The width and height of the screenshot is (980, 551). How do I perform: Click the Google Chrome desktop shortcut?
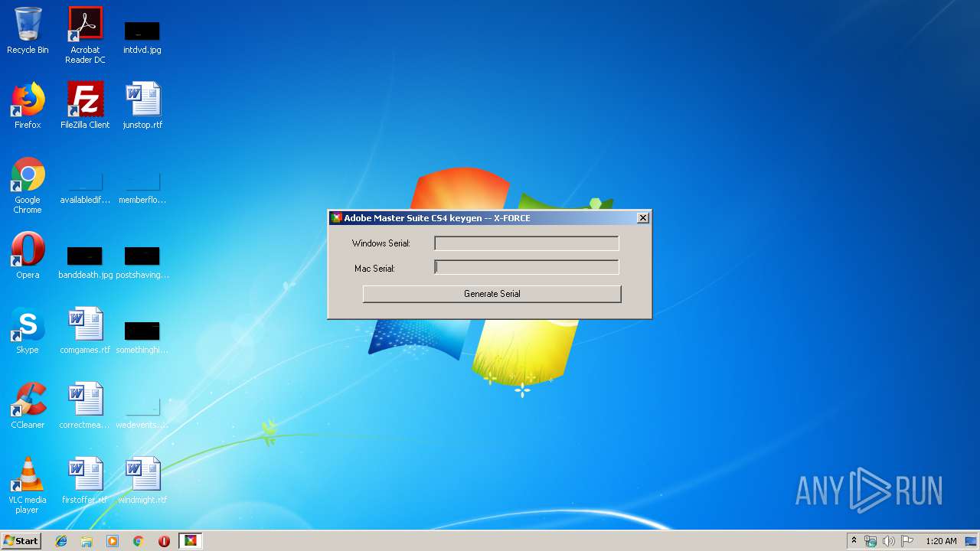coord(28,186)
